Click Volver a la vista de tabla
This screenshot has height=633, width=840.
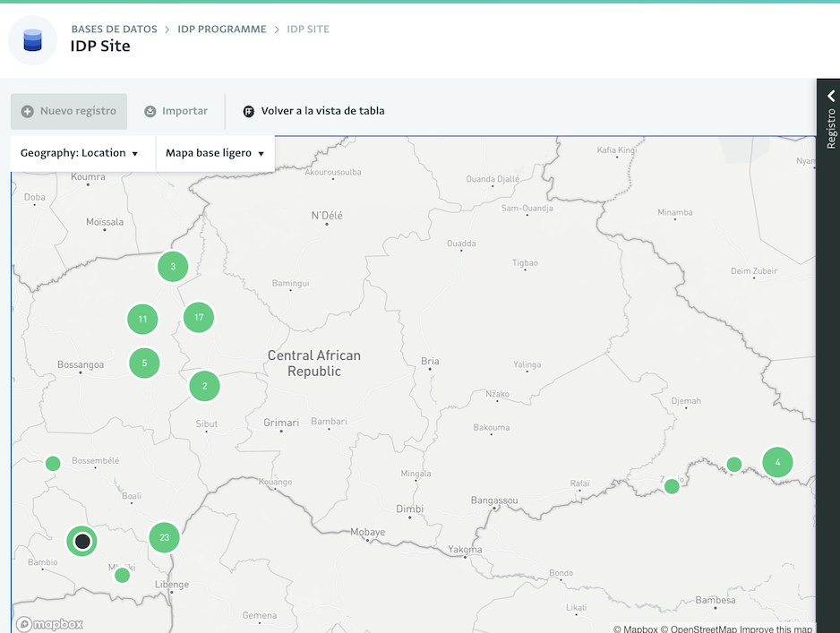(314, 111)
